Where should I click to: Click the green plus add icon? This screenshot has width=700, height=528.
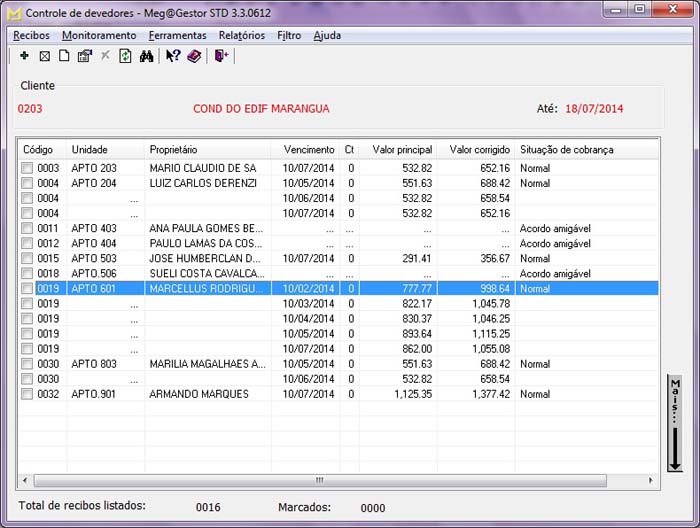(24, 57)
